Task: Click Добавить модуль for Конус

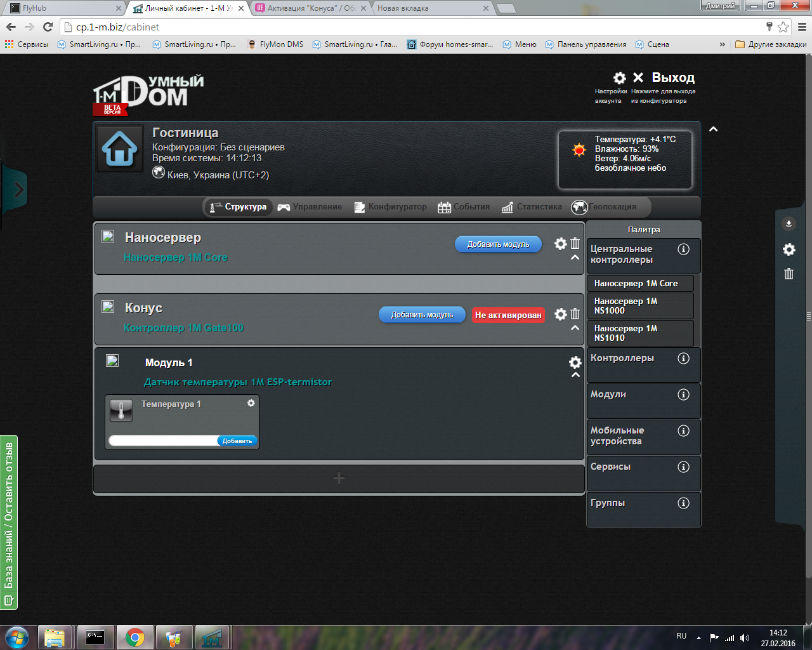Action: [x=422, y=315]
